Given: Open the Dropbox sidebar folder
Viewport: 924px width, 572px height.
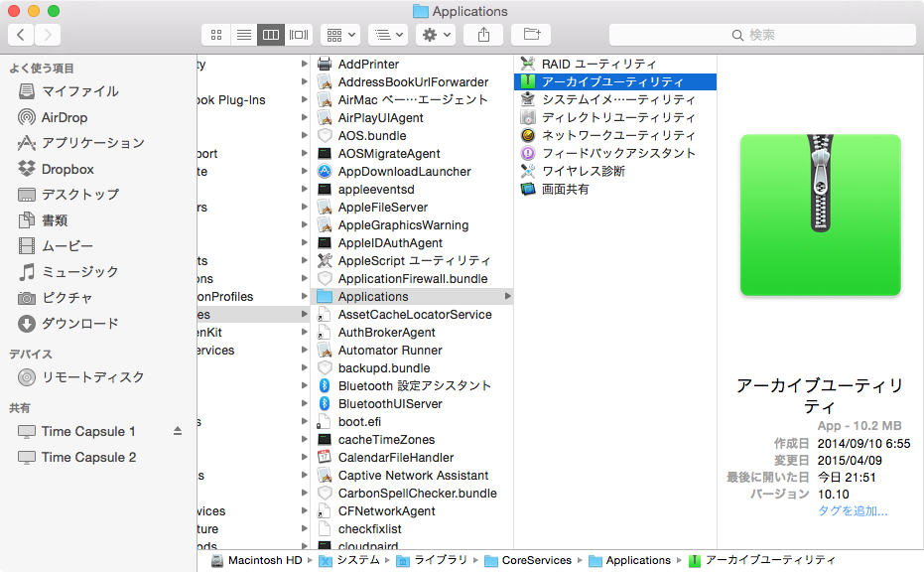Looking at the screenshot, I should (x=56, y=169).
